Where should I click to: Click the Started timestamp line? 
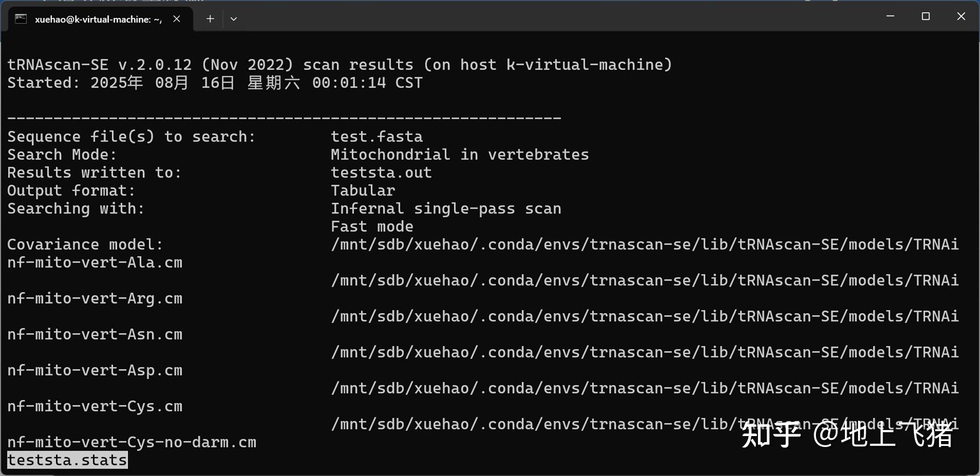tap(214, 83)
